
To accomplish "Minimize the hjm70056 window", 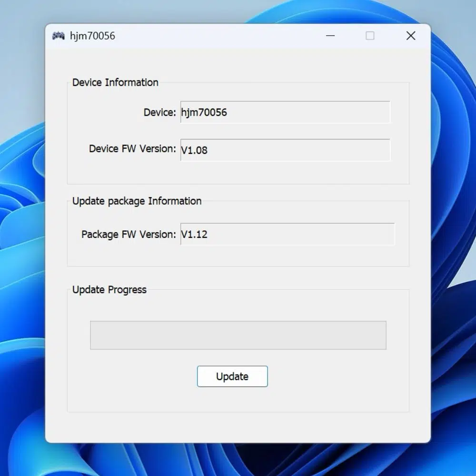I will coord(330,36).
